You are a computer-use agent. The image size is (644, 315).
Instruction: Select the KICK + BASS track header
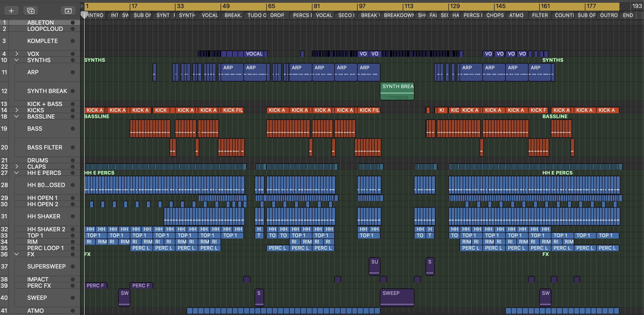[45, 104]
